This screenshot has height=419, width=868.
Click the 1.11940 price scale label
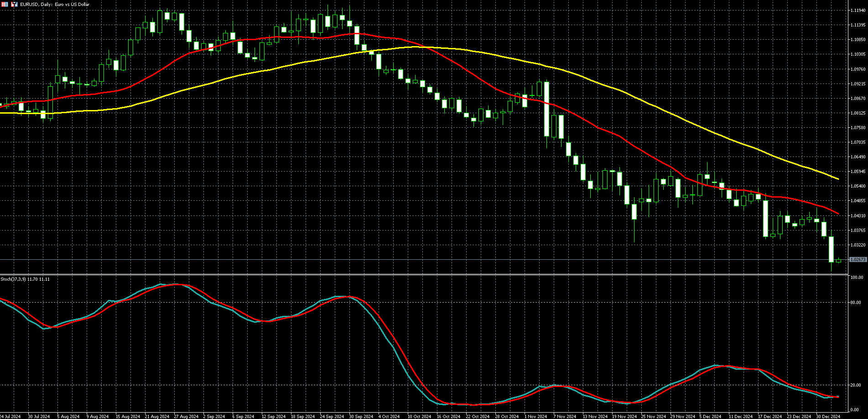pyautogui.click(x=858, y=10)
